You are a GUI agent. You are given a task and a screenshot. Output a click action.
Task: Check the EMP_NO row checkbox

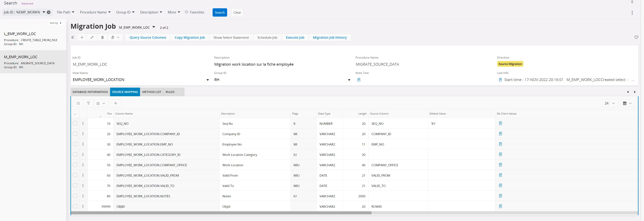tap(75, 144)
